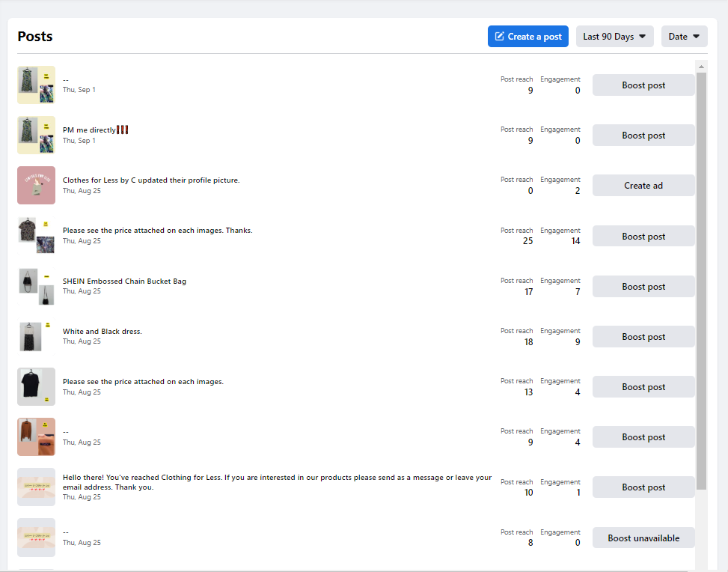Open thumbnail of the 'PM me directly' post
The image size is (728, 572).
(36, 136)
